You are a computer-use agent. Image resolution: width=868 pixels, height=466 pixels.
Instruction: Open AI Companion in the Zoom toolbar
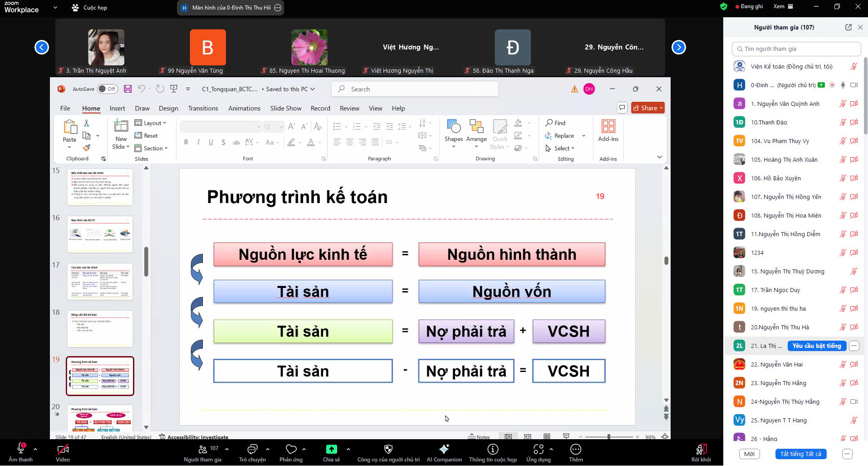click(444, 452)
